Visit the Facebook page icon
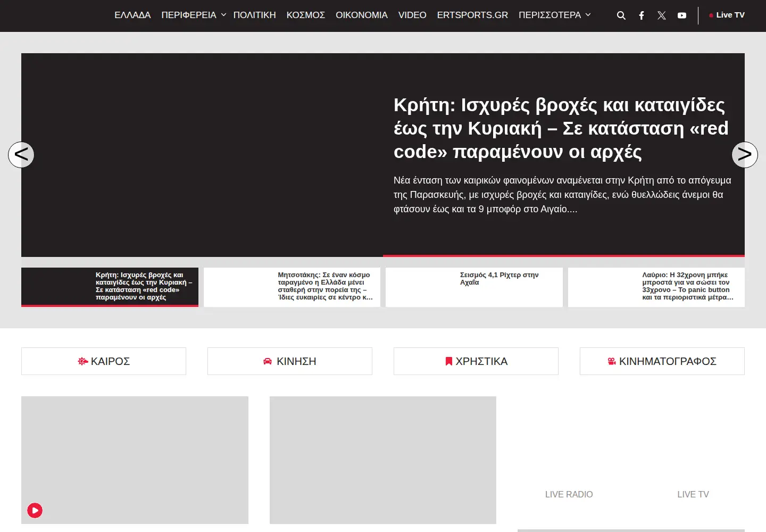This screenshot has height=532, width=766. pyautogui.click(x=642, y=15)
